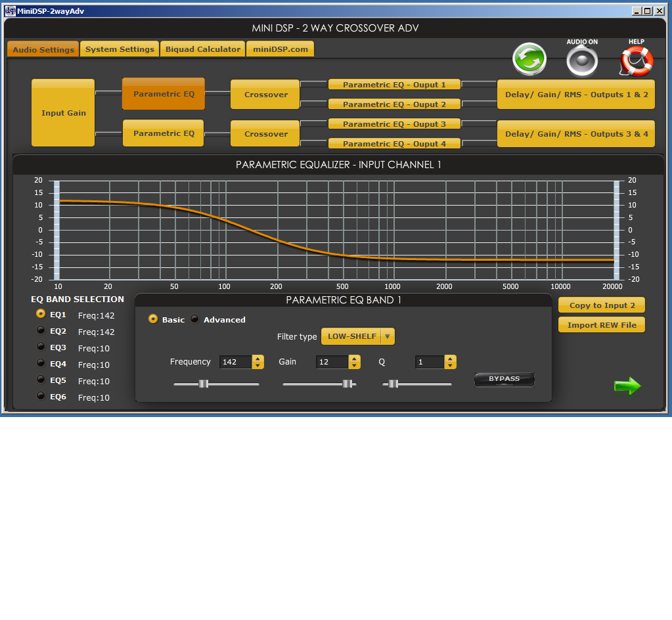The width and height of the screenshot is (672, 620).
Task: Switch to the System Settings tab
Action: (x=120, y=49)
